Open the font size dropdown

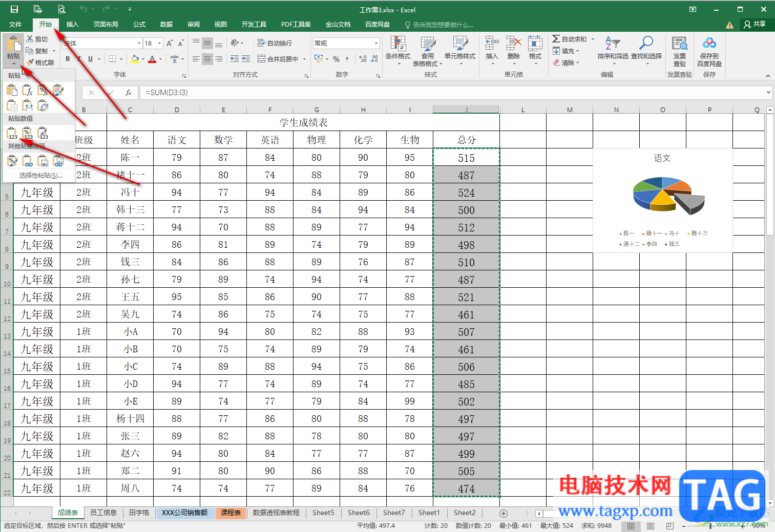pos(160,44)
